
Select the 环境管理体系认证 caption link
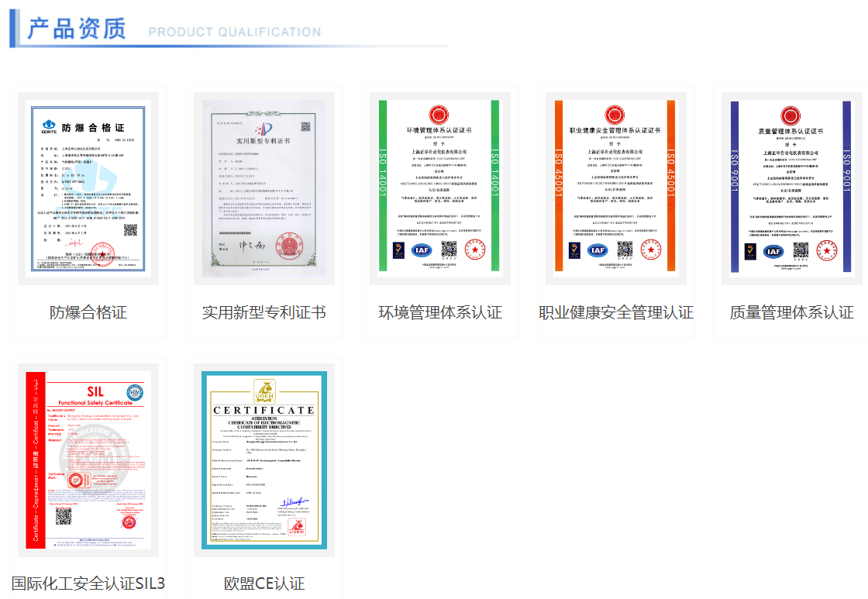coord(439,312)
